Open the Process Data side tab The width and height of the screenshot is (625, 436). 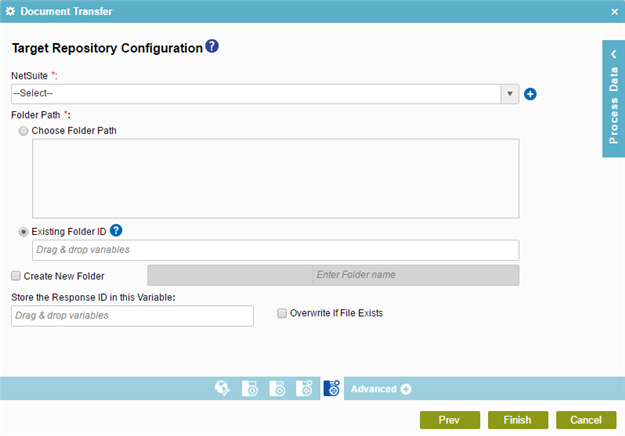[613, 98]
